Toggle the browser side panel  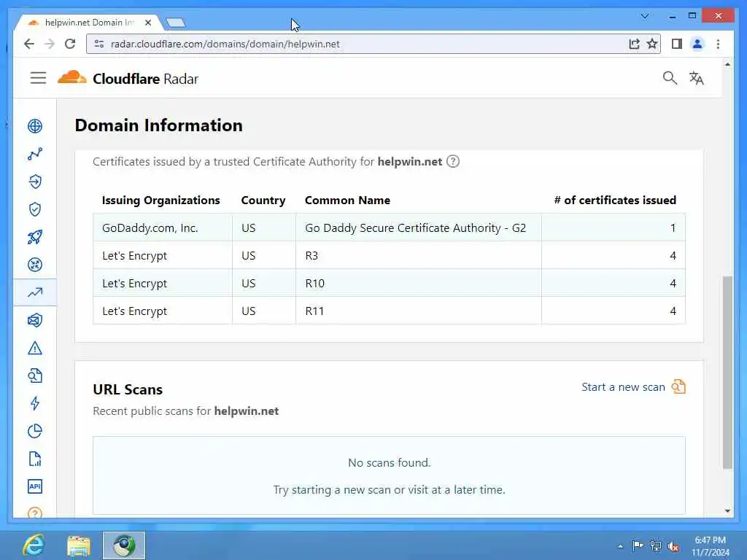676,44
